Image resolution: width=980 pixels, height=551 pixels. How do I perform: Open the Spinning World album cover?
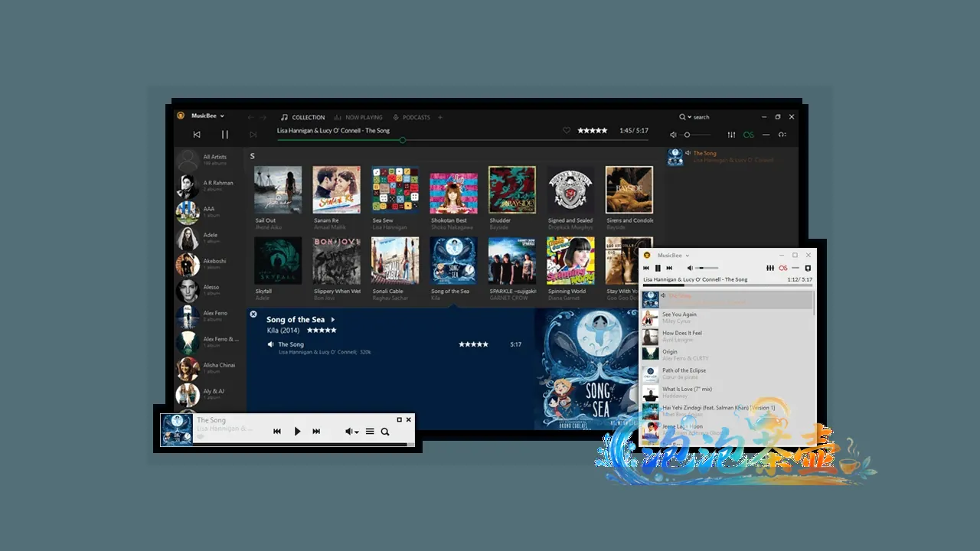click(x=570, y=260)
